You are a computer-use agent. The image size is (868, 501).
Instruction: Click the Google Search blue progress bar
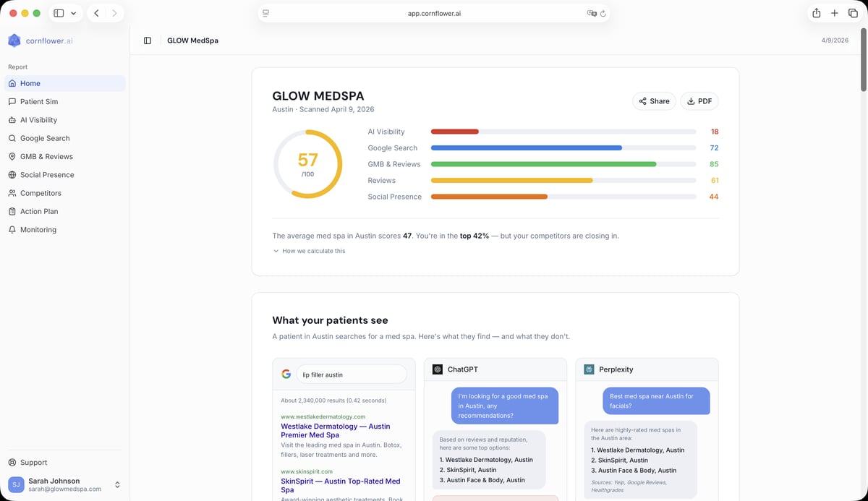tap(527, 147)
